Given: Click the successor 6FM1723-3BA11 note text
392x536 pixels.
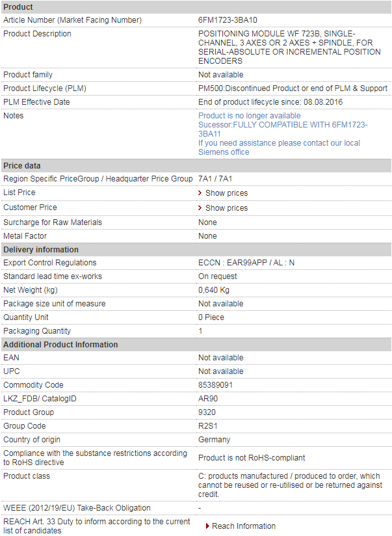Looking at the screenshot, I should 283,129.
